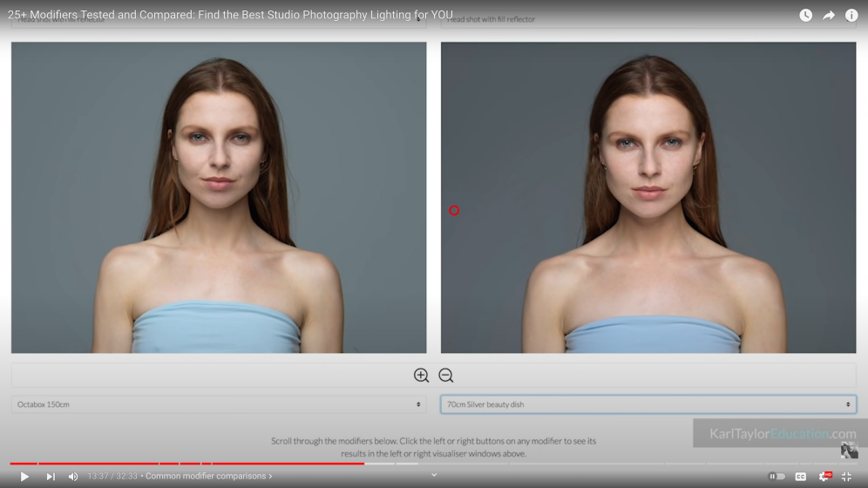This screenshot has height=488, width=868.
Task: Exit full screen mode
Action: tap(846, 477)
